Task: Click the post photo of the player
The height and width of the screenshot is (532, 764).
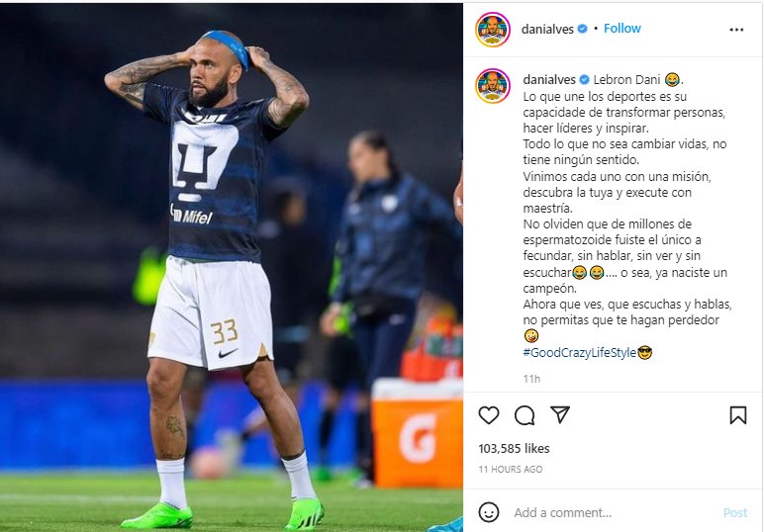Action: click(232, 267)
